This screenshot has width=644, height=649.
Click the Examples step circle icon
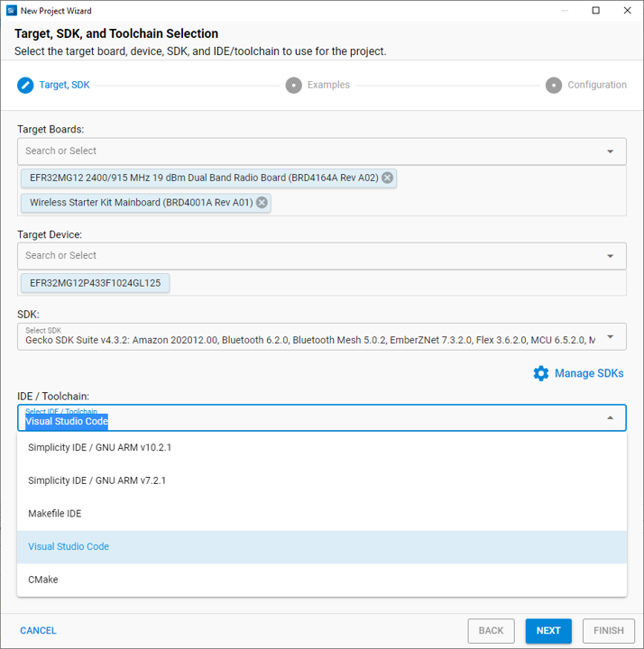tap(293, 86)
